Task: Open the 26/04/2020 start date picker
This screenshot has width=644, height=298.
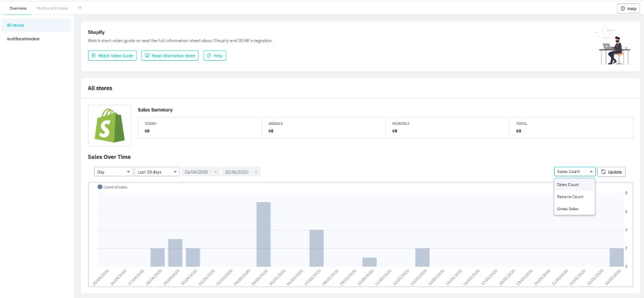Action: pos(201,172)
